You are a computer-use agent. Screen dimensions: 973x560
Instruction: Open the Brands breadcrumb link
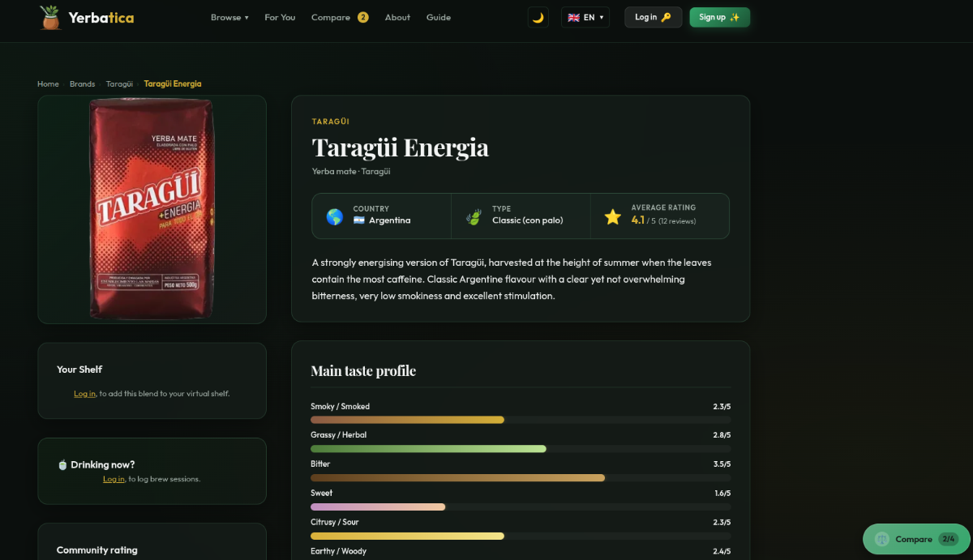tap(82, 83)
